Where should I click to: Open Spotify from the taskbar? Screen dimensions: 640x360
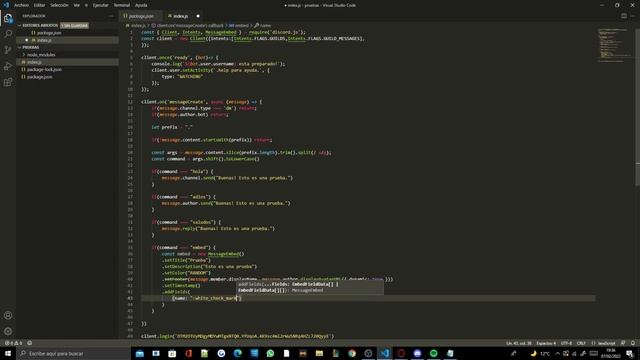point(433,353)
